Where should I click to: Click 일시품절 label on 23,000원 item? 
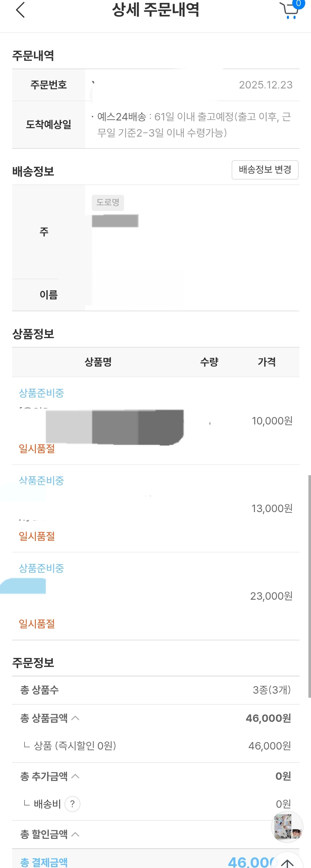37,624
